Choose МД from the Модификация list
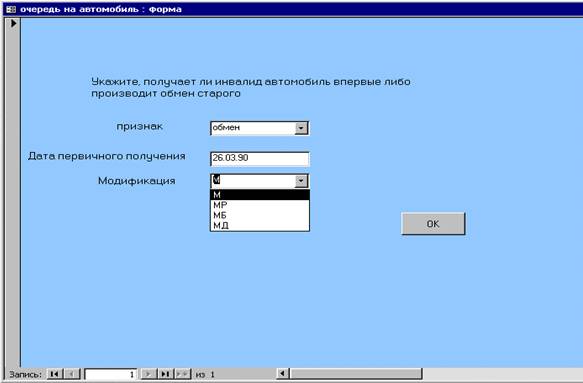Screen dimensions: 583x383 [x=260, y=225]
